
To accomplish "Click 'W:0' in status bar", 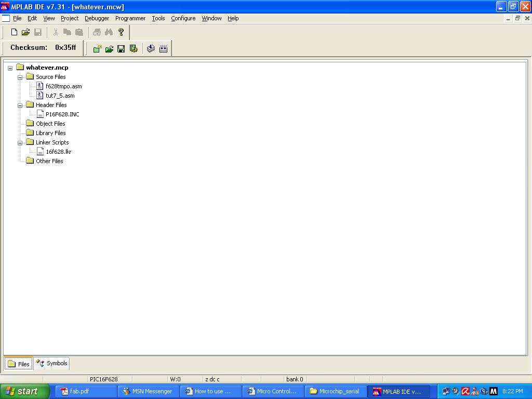I will 175,379.
